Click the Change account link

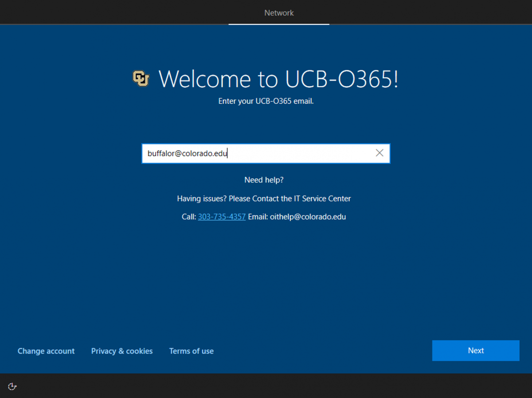[x=46, y=351]
